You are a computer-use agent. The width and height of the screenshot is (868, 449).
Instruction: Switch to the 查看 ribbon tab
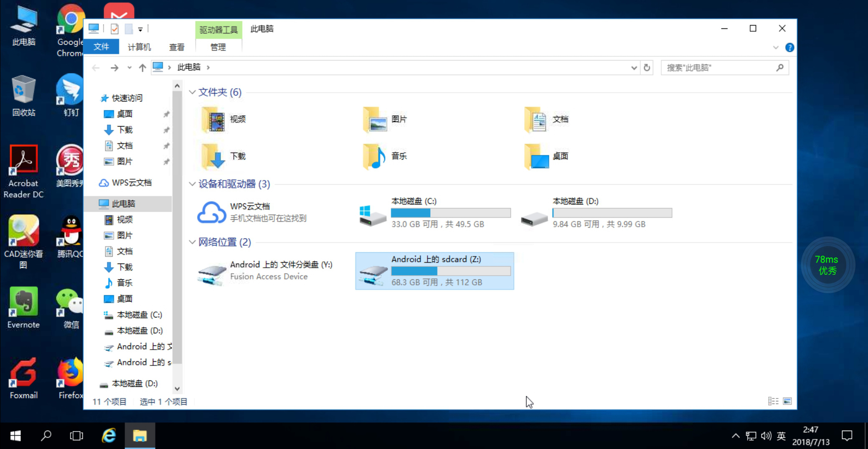coord(176,47)
